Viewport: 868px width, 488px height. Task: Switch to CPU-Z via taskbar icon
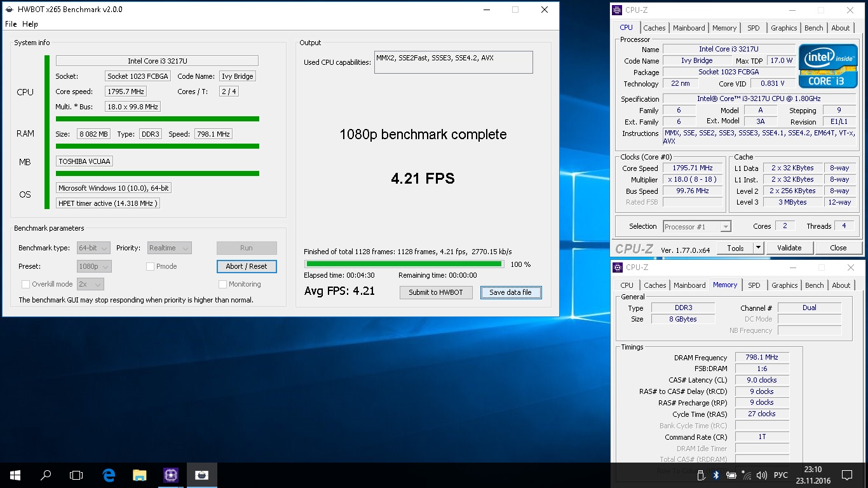[x=170, y=475]
